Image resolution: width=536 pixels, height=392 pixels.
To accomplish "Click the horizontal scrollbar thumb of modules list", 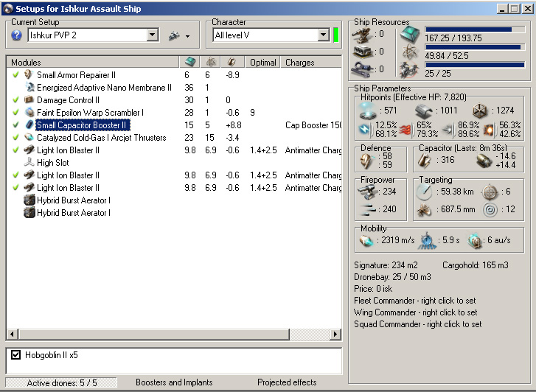I will click(154, 334).
